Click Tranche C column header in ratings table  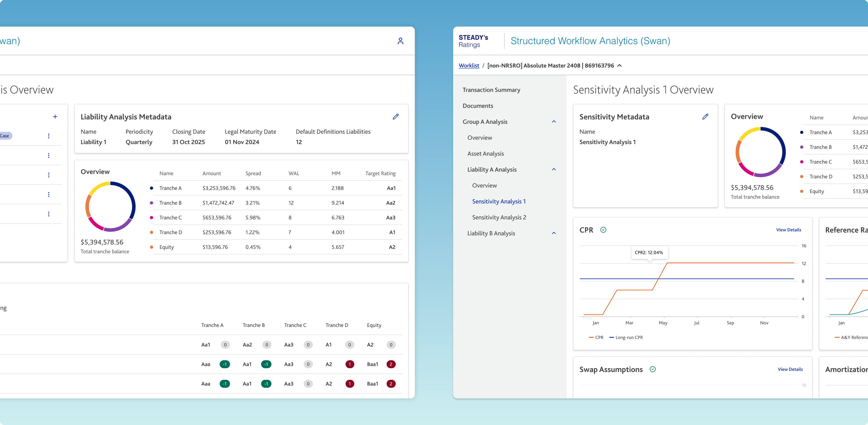point(295,325)
